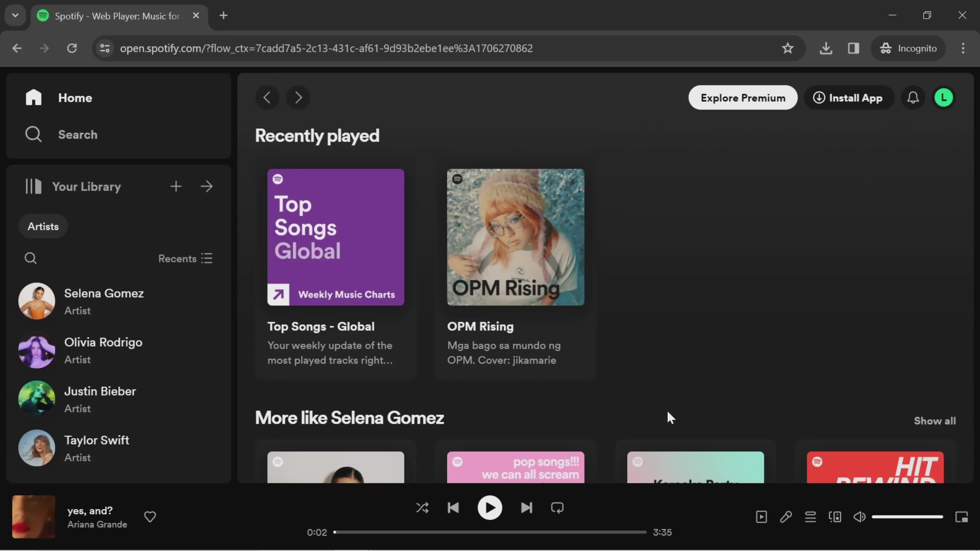980x551 pixels.
Task: Enable repeat mode
Action: pos(557,508)
